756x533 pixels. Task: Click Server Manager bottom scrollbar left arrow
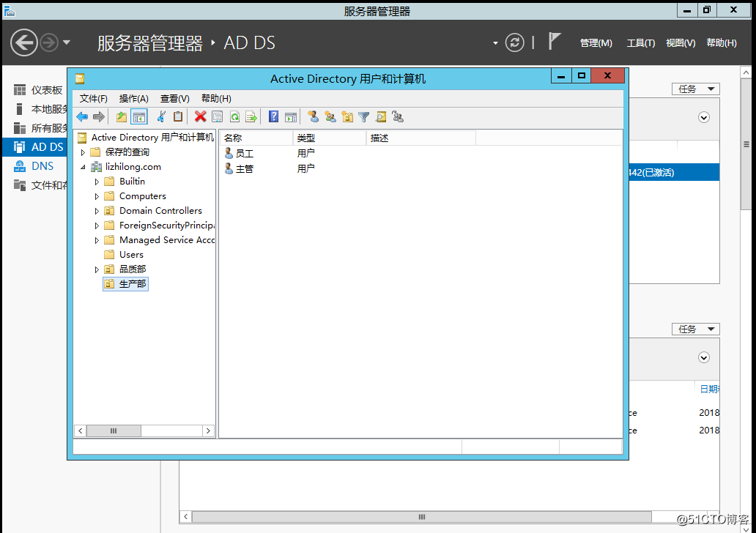185,517
